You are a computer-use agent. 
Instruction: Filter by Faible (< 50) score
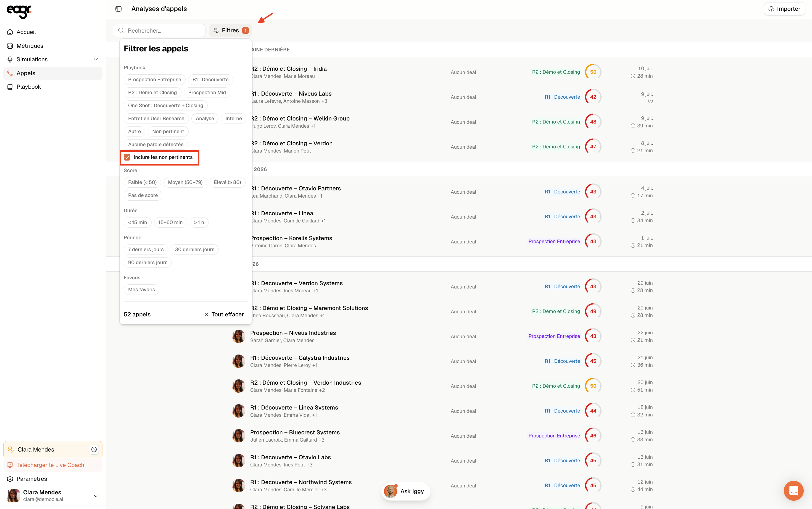click(142, 182)
